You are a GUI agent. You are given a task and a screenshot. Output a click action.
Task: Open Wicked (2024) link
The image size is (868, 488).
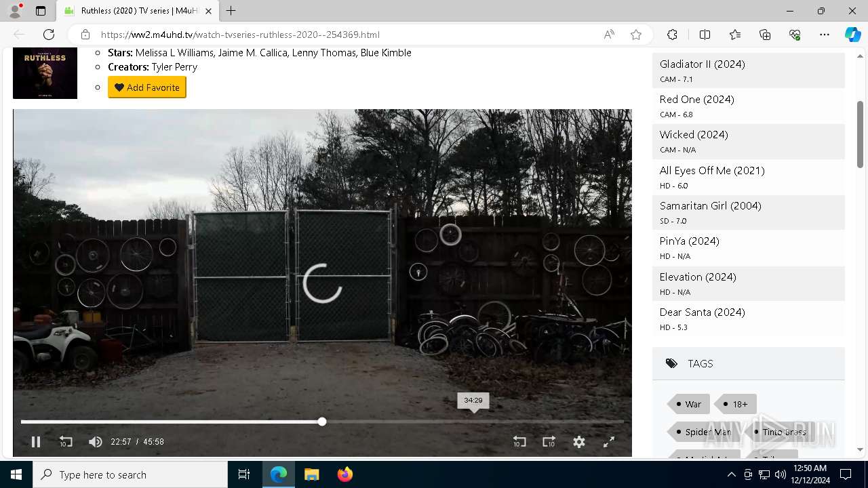click(x=694, y=135)
